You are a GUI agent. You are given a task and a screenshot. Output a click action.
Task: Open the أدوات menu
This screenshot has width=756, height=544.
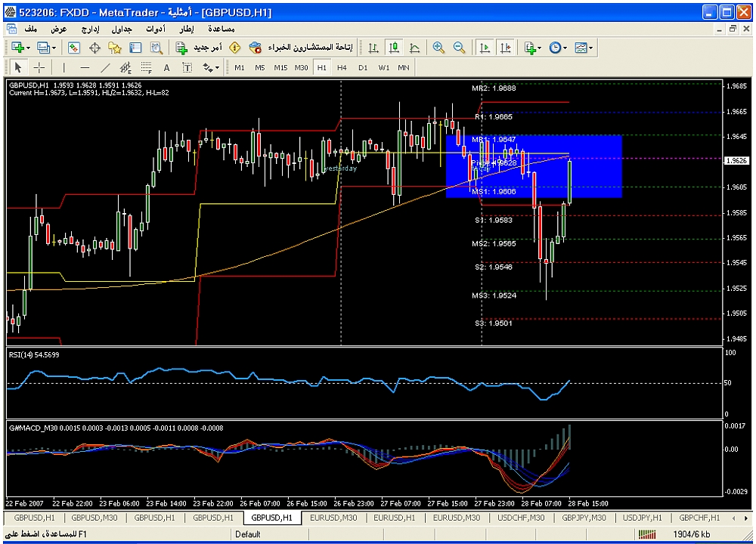pyautogui.click(x=155, y=29)
